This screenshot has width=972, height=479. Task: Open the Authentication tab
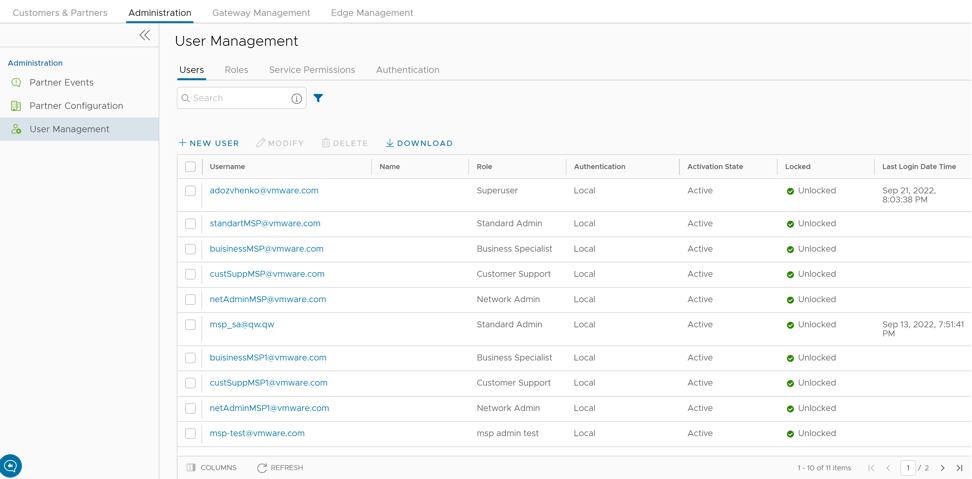[x=407, y=70]
